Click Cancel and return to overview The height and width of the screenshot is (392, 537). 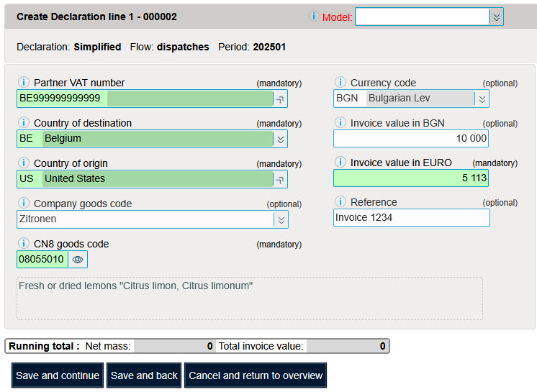[x=256, y=375]
